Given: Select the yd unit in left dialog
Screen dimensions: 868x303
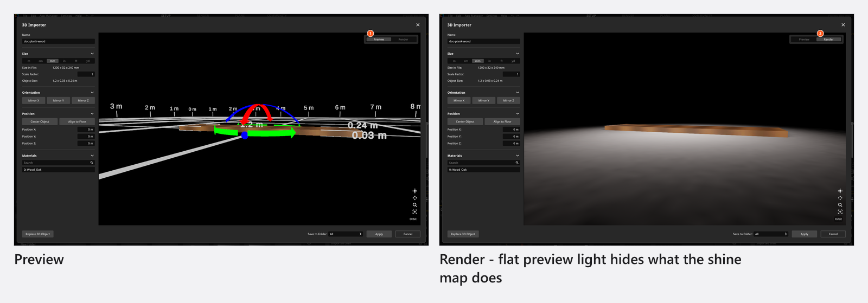Looking at the screenshot, I should [88, 61].
